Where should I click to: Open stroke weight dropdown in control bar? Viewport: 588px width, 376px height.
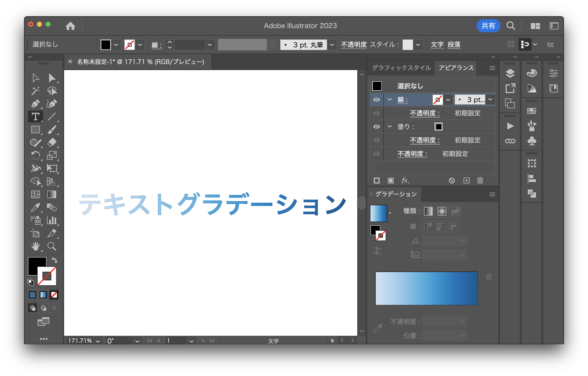point(210,45)
